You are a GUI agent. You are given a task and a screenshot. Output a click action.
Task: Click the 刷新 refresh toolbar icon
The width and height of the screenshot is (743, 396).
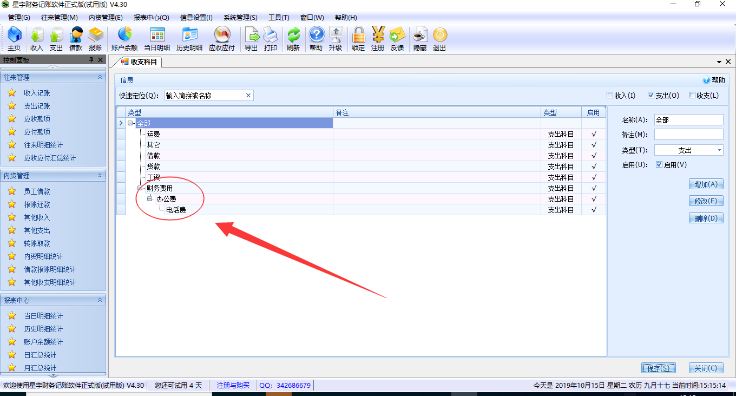coord(293,38)
